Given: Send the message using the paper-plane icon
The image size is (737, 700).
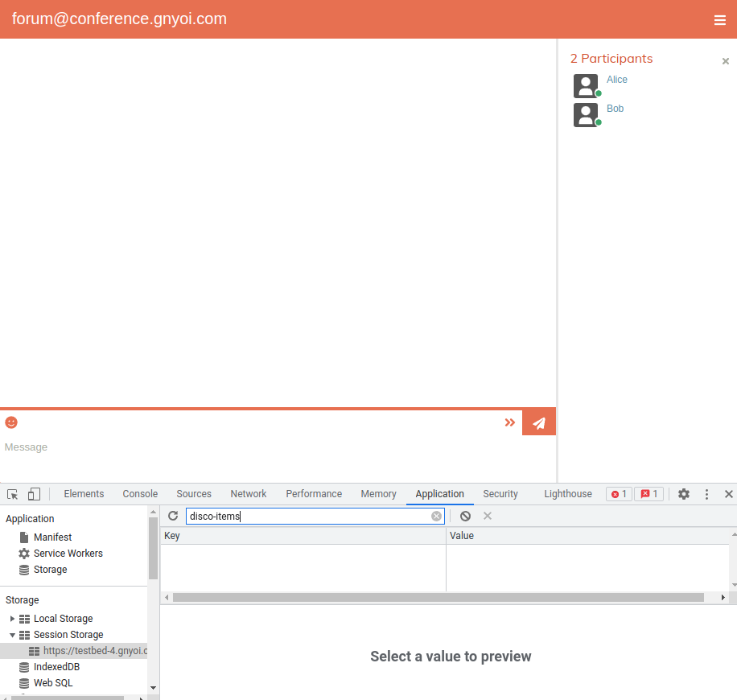Looking at the screenshot, I should pos(538,421).
